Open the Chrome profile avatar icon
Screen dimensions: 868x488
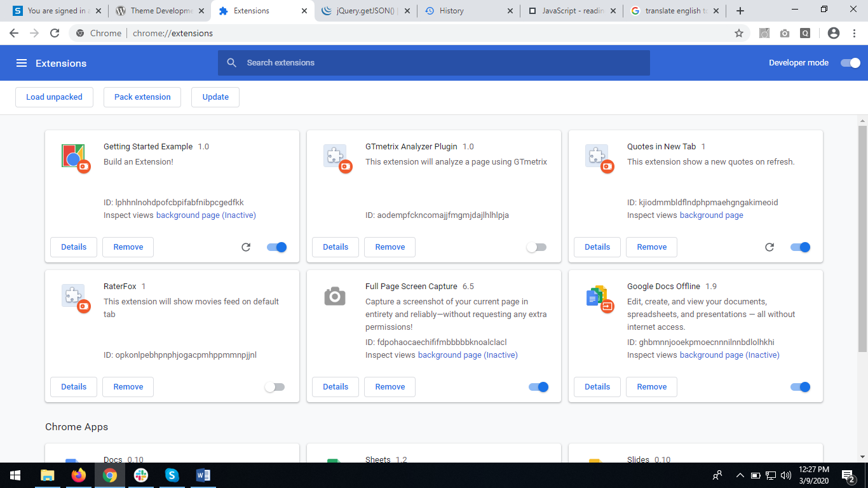click(x=834, y=33)
